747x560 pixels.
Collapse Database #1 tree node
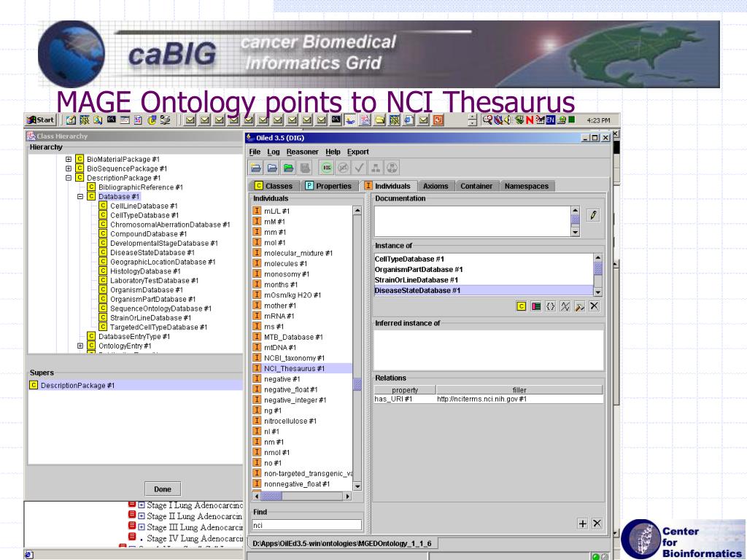point(80,196)
